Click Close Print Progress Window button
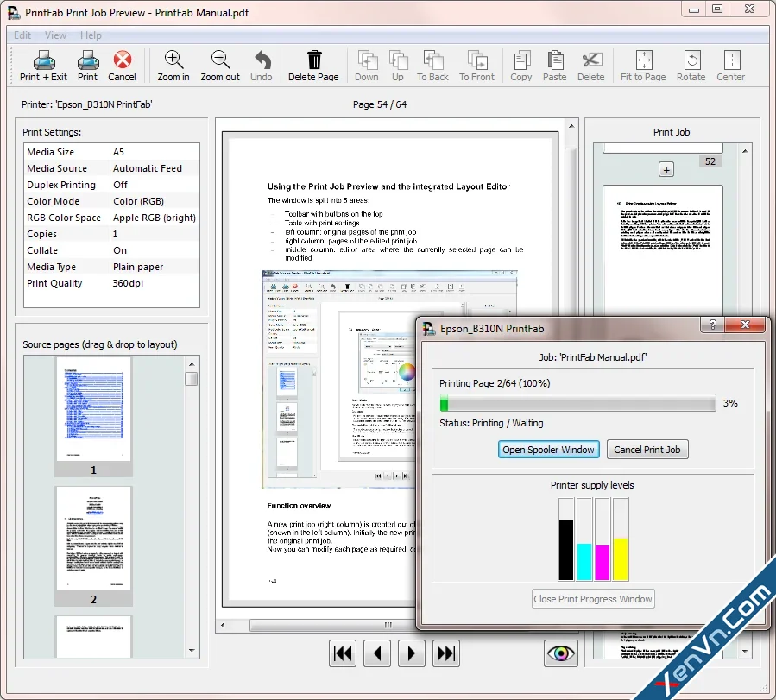 click(x=593, y=599)
